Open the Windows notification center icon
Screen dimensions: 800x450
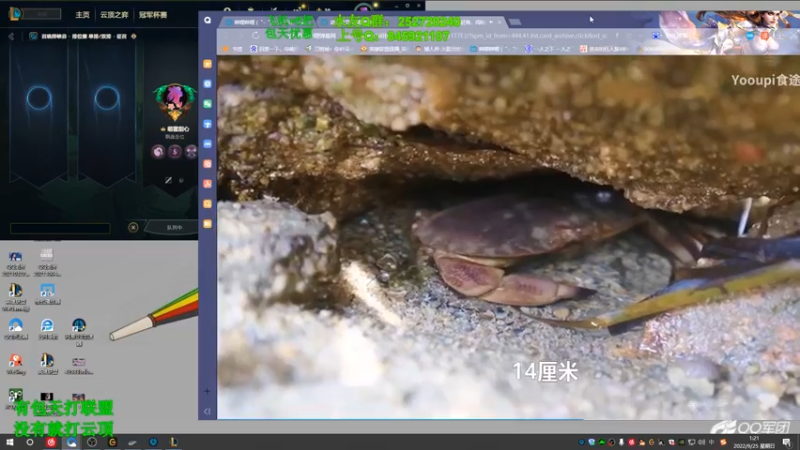(787, 442)
